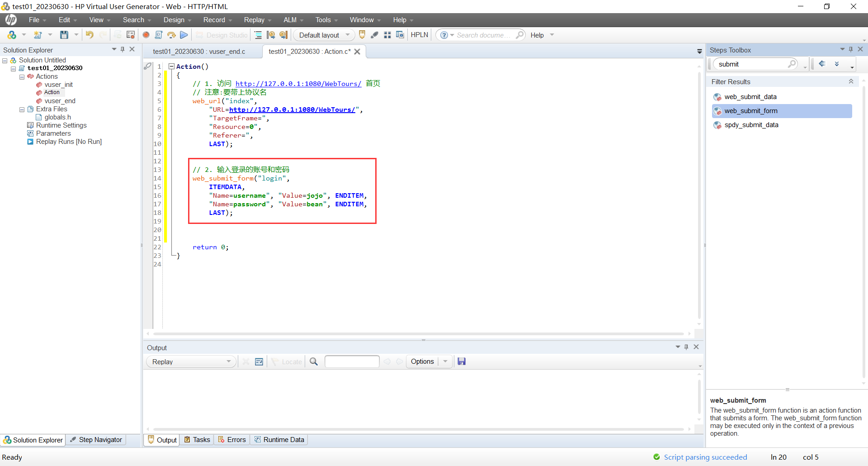Click the double-chevron expand icon in Steps Toolbox
The image size is (868, 466).
click(x=837, y=64)
